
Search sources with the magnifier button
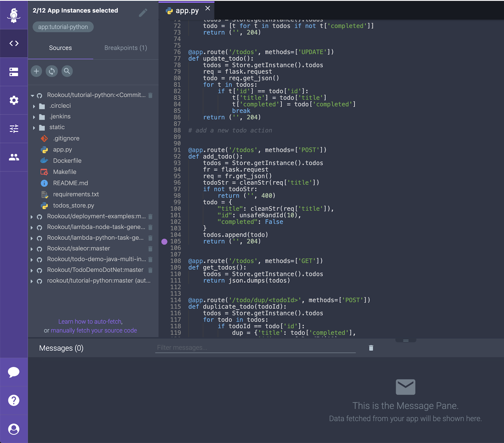67,71
